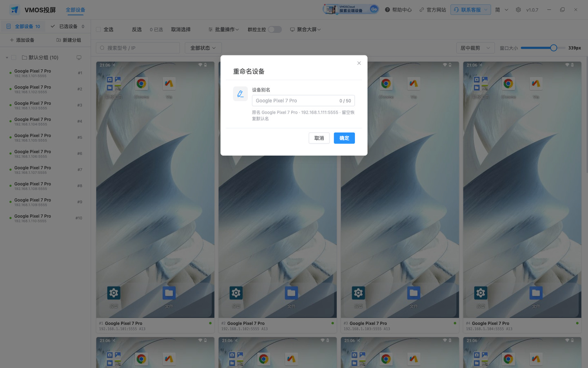
Task: Open the 批量操作 dropdown
Action: pyautogui.click(x=223, y=29)
